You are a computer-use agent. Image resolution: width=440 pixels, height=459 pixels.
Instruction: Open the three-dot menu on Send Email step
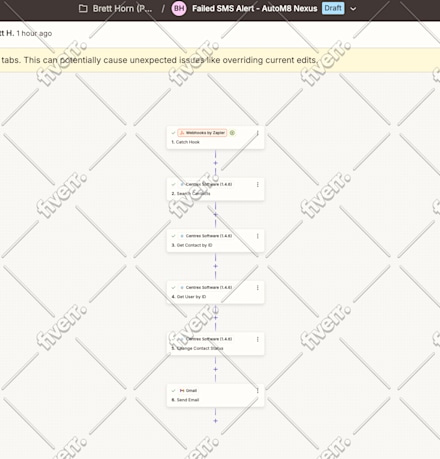(258, 391)
